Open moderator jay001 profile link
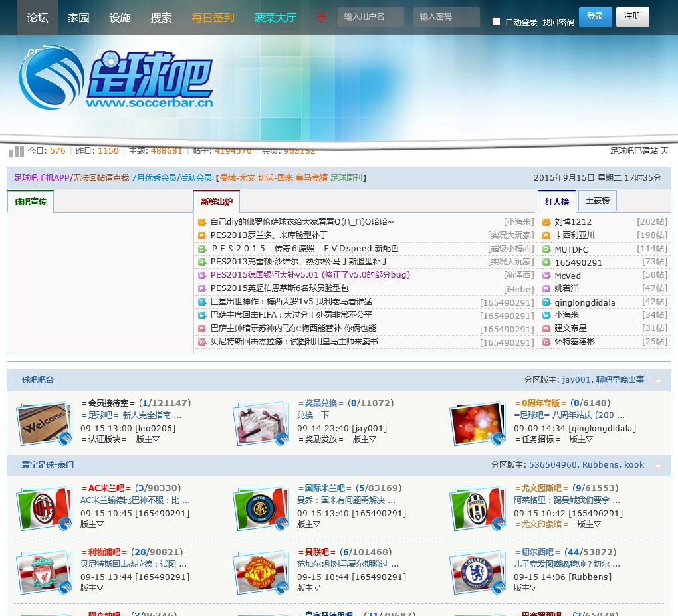Screen dimensions: 678x616 click(x=576, y=380)
